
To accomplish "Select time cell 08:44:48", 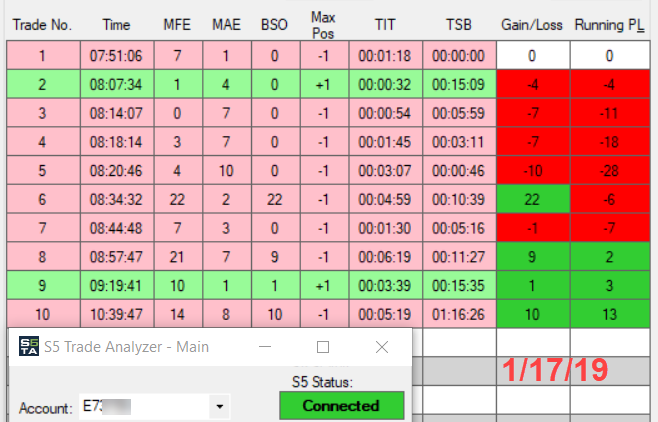I will coord(117,228).
